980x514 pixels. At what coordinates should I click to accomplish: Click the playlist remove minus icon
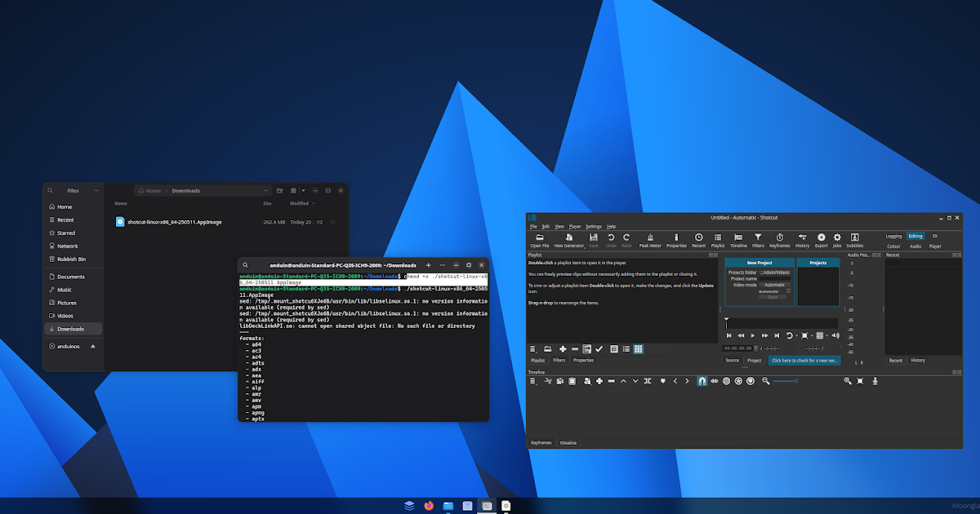pyautogui.click(x=575, y=348)
